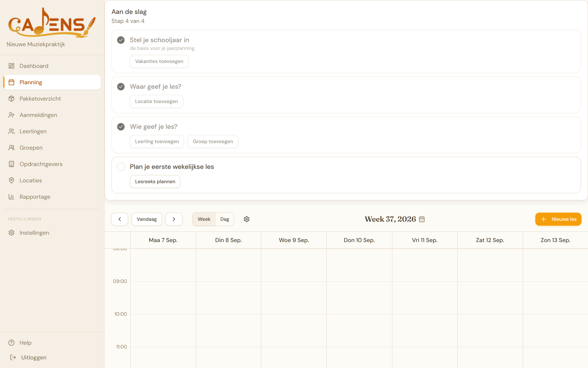This screenshot has width=588, height=368.
Task: Click Leerling toevoegen button
Action: (157, 141)
